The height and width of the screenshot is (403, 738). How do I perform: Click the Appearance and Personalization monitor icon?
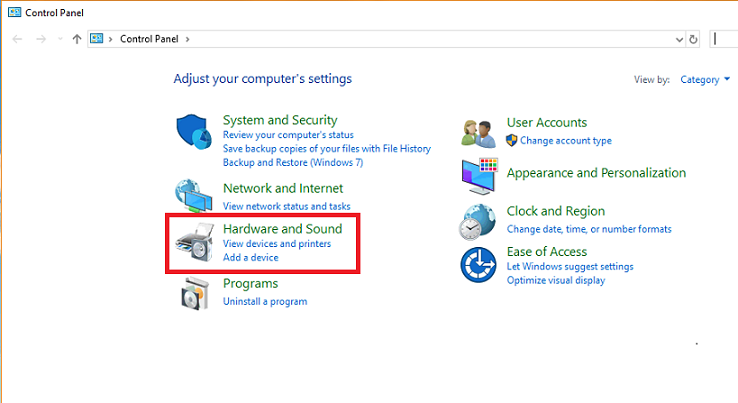pyautogui.click(x=479, y=175)
